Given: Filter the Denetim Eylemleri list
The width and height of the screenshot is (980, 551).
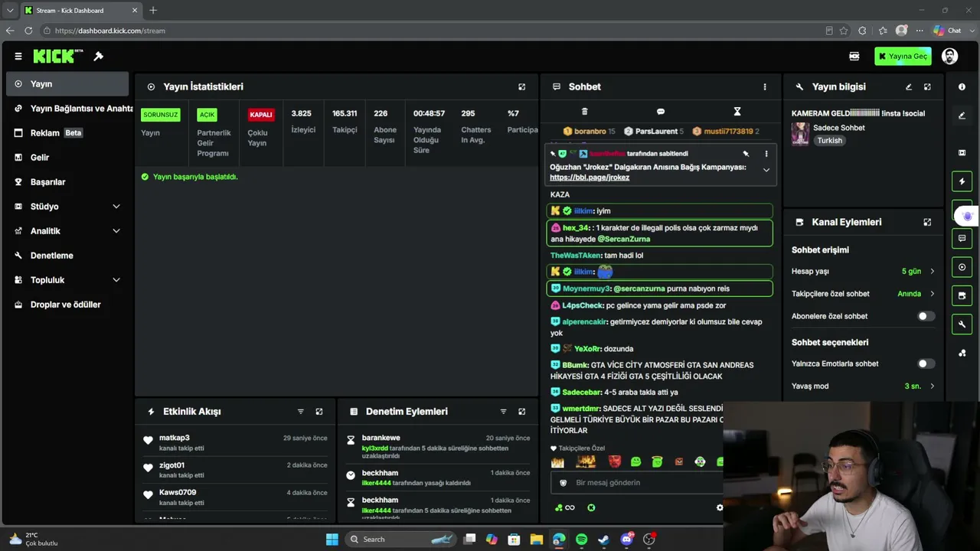Looking at the screenshot, I should tap(504, 412).
